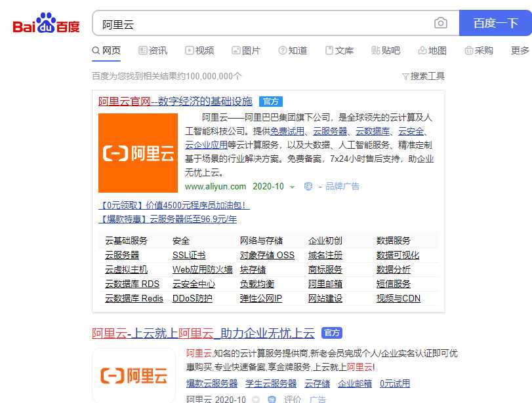Viewport: 532px width, 403px height.
Task: Open 阿里云-上云就上阿里云 result title
Action: (203, 334)
